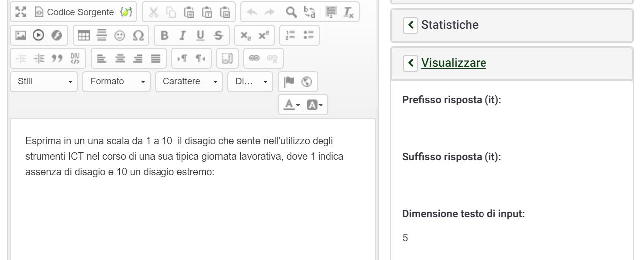Screen dimensions: 644x260
Task: Expand the Statistiche panel
Action: point(410,25)
